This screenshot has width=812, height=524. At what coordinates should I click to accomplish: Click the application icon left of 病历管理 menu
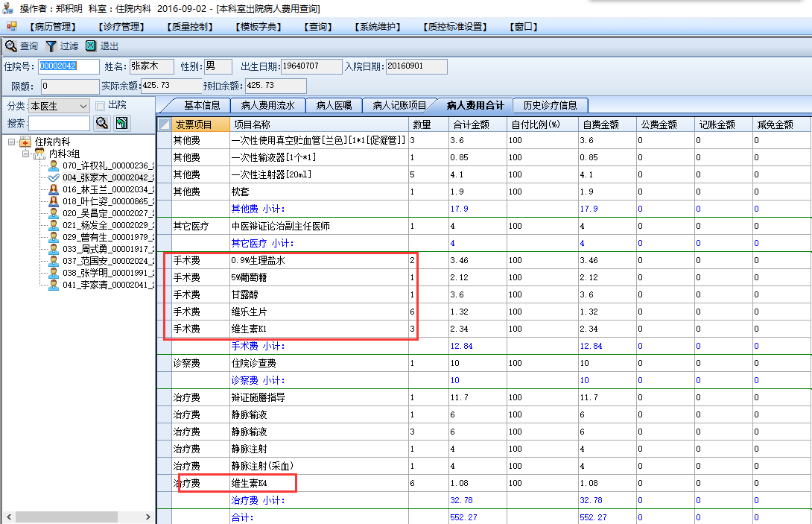pos(11,26)
